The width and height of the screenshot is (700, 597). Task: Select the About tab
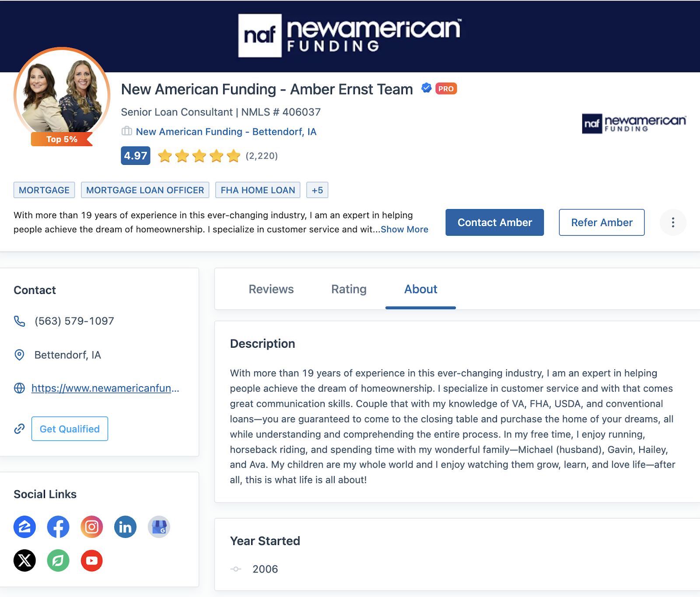click(x=420, y=289)
